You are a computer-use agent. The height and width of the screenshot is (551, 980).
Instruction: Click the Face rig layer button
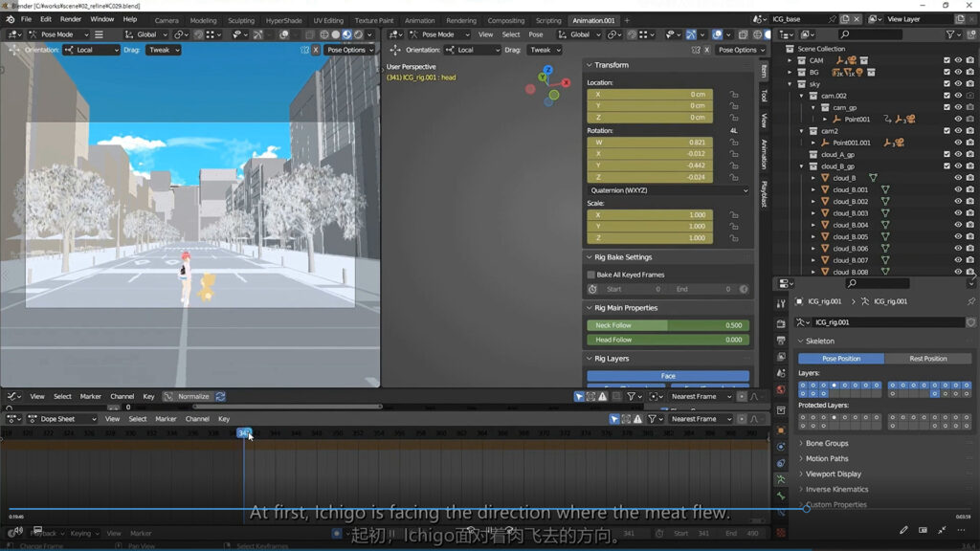[x=668, y=376]
